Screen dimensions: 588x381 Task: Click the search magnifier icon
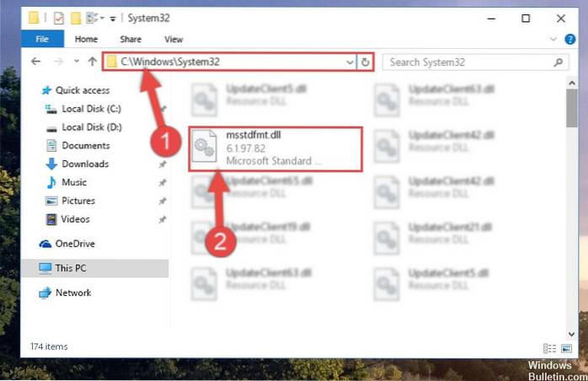557,62
